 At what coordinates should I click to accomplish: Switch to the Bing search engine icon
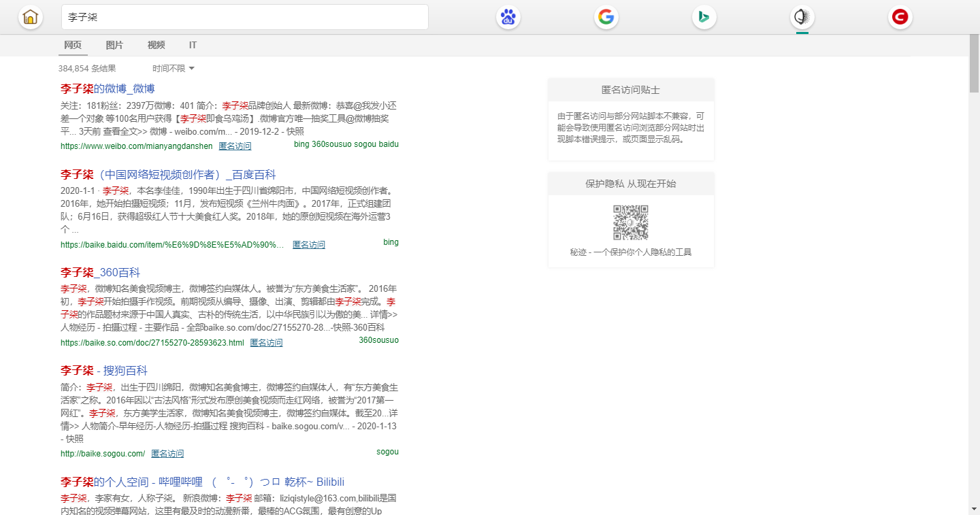point(704,17)
